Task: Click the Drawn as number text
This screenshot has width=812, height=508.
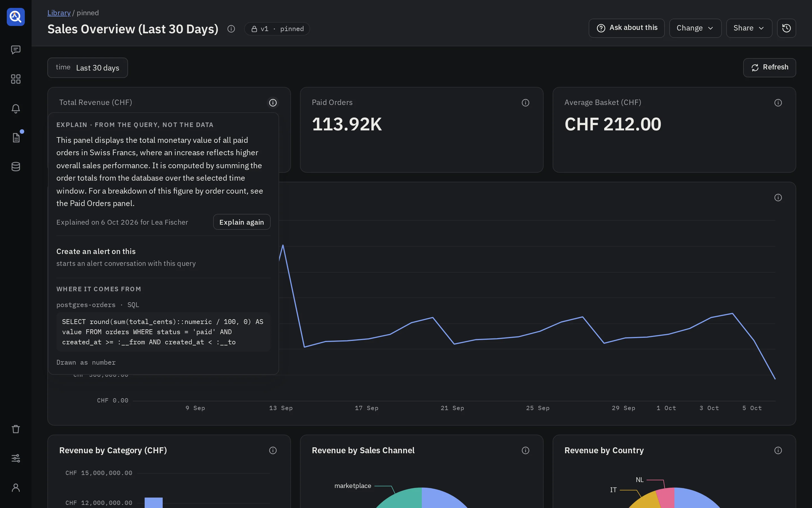Action: pos(86,362)
